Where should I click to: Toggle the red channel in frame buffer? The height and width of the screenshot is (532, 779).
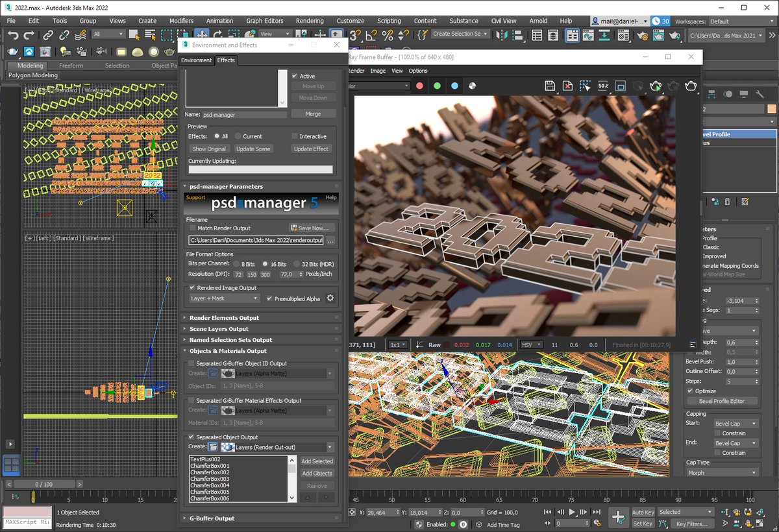(419, 86)
